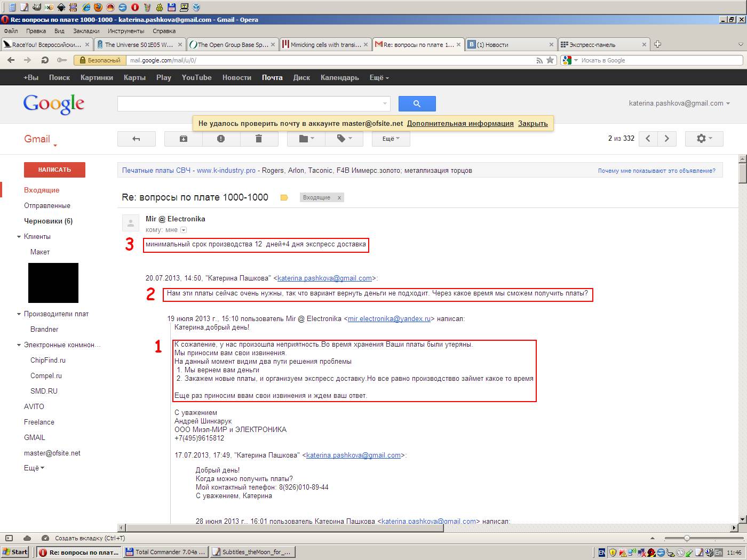
Task: Click the red НАПИСАТЬ compose button
Action: (54, 170)
